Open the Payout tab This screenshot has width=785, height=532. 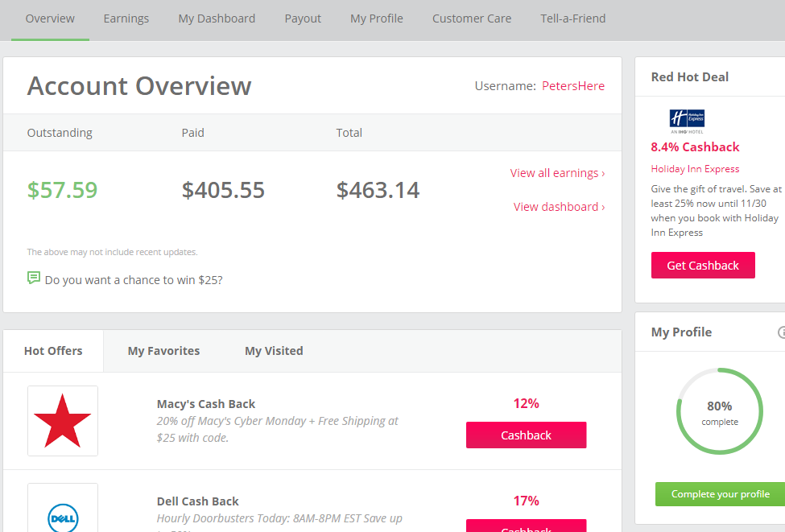303,19
